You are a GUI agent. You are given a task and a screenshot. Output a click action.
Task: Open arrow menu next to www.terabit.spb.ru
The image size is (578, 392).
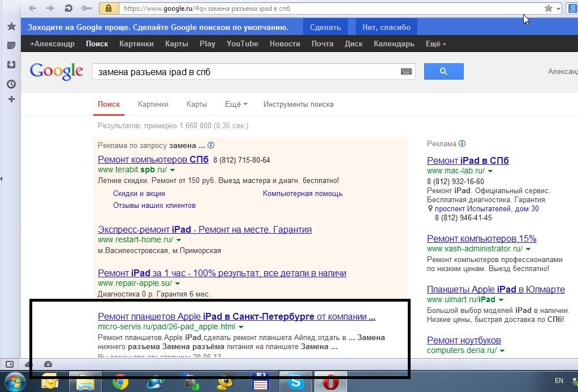point(172,170)
